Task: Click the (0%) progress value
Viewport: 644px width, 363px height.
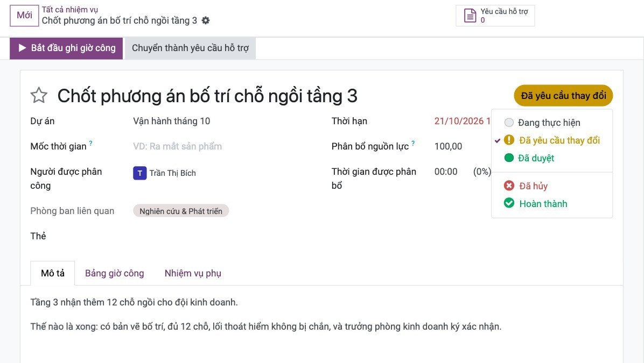Action: [x=482, y=172]
